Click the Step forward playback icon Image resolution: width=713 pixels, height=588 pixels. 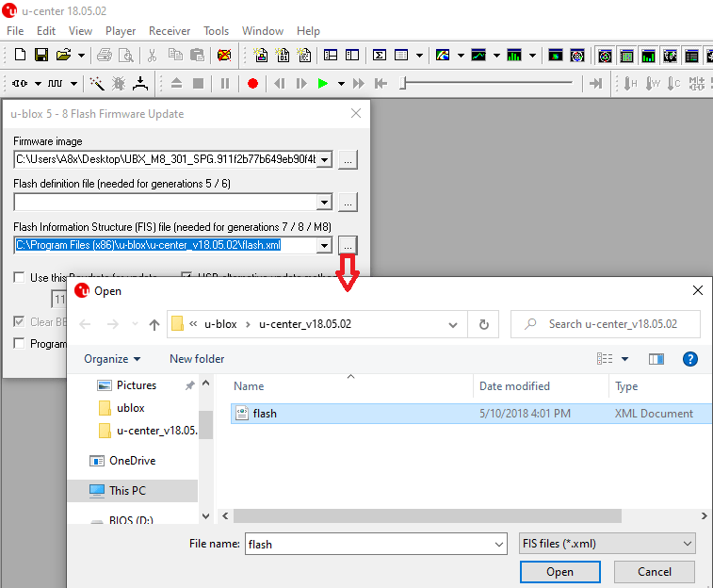click(301, 84)
